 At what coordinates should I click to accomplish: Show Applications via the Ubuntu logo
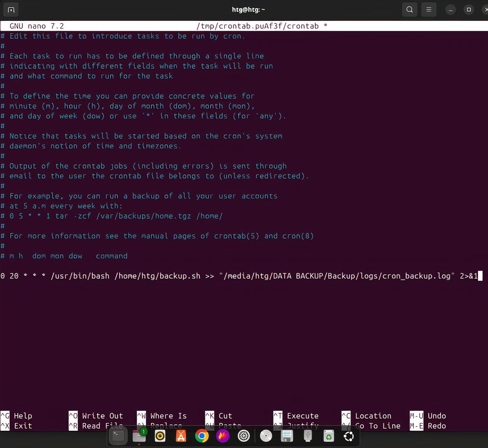(349, 435)
